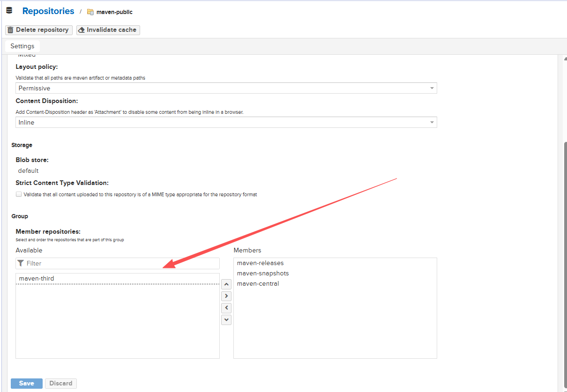Click the Discard button
This screenshot has height=392, width=567.
pos(61,384)
